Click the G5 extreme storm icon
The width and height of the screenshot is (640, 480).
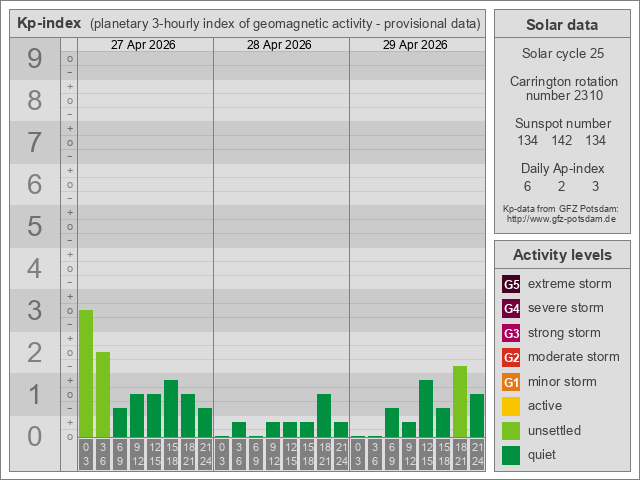(x=511, y=284)
